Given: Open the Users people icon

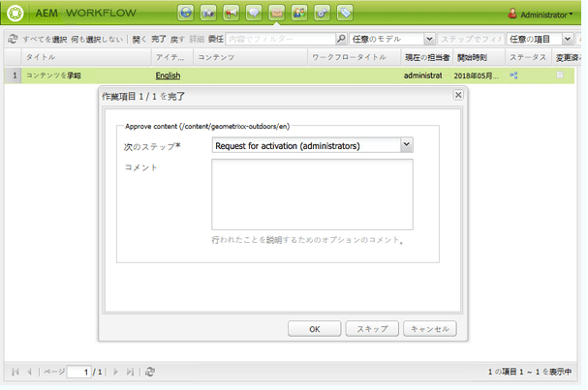Looking at the screenshot, I should click(299, 13).
